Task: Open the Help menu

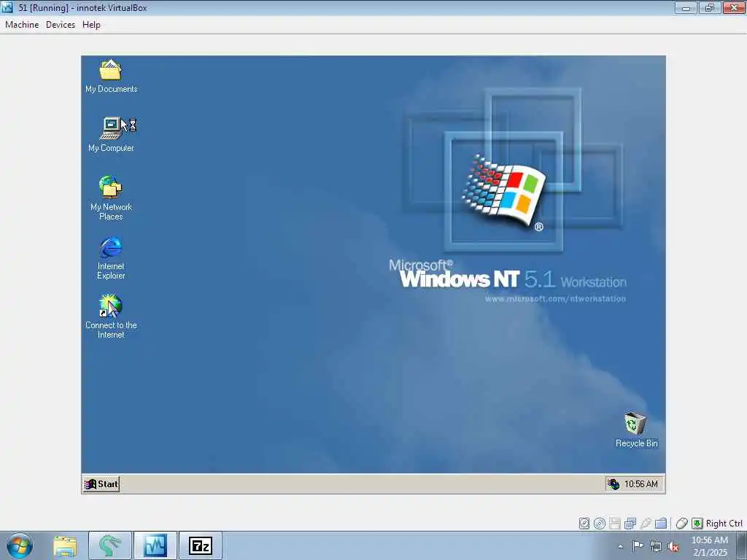Action: point(91,25)
